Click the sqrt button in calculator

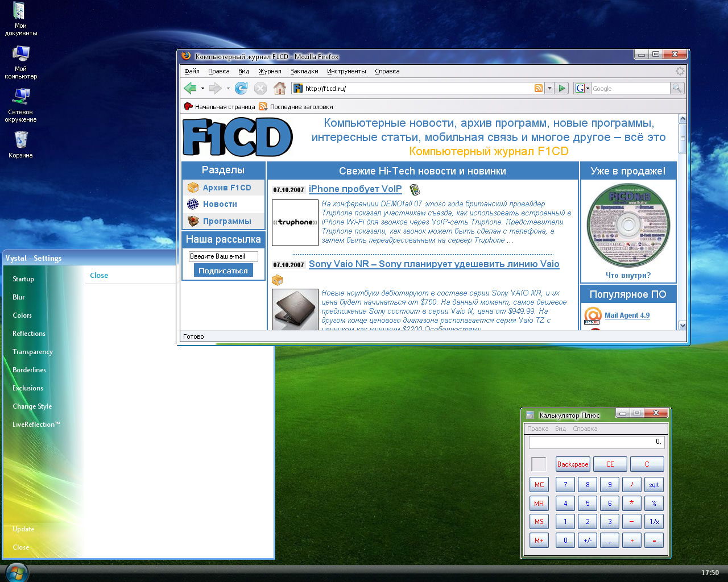654,485
